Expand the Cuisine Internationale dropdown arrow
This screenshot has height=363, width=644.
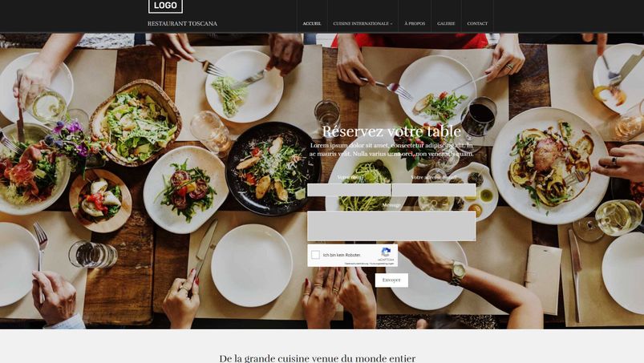click(391, 24)
